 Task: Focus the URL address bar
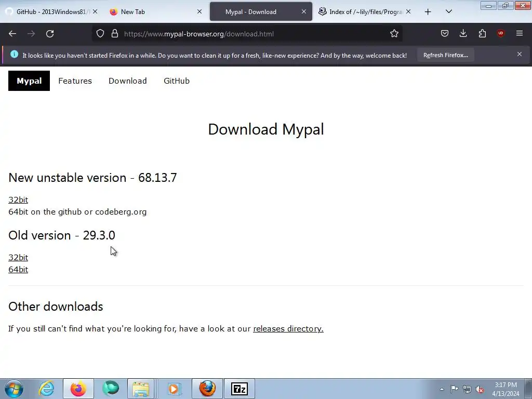point(247,34)
